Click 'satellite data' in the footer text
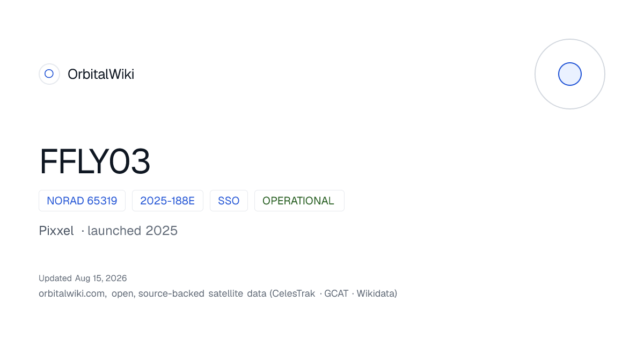 click(x=237, y=293)
